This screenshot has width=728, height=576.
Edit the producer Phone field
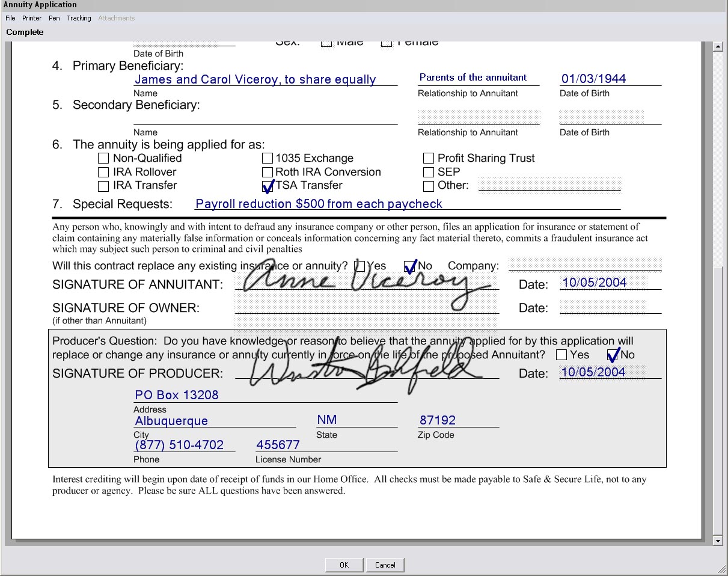pyautogui.click(x=184, y=445)
